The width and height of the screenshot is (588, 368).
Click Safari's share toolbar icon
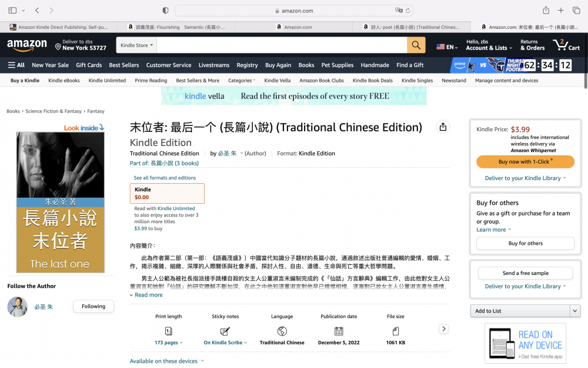coord(546,11)
